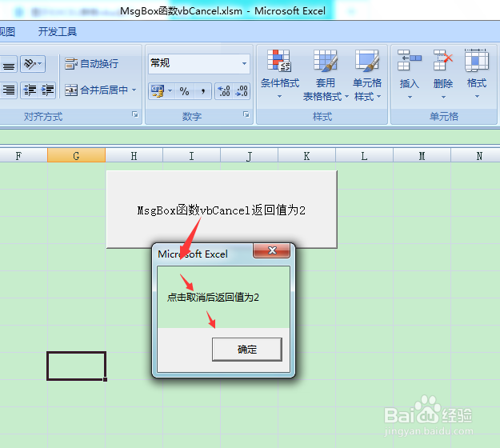Screen dimensions: 500x448
Task: Expand the 合并后居中 dropdown arrow
Action: click(x=134, y=90)
